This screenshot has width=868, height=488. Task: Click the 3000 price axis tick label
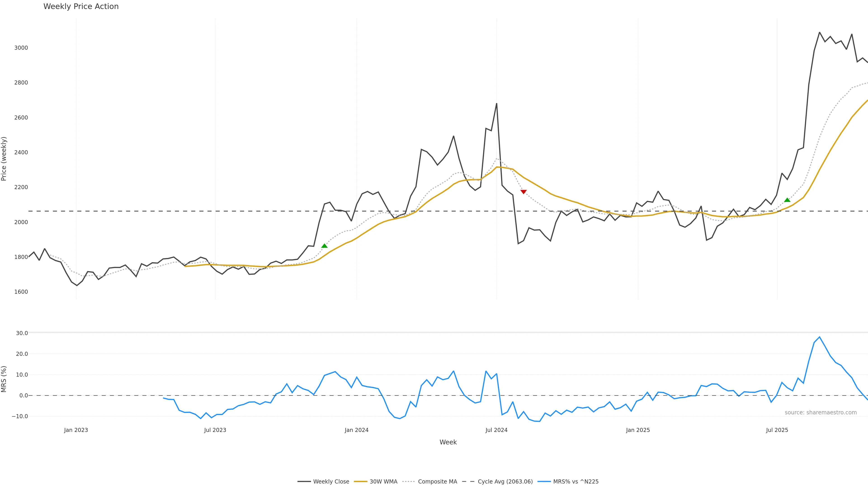tap(21, 48)
